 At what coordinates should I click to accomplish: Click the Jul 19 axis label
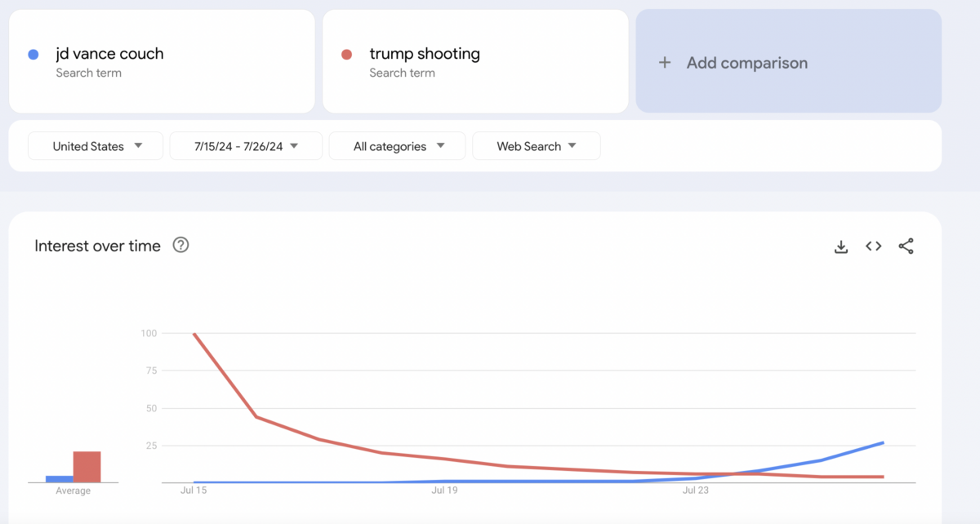pyautogui.click(x=444, y=491)
